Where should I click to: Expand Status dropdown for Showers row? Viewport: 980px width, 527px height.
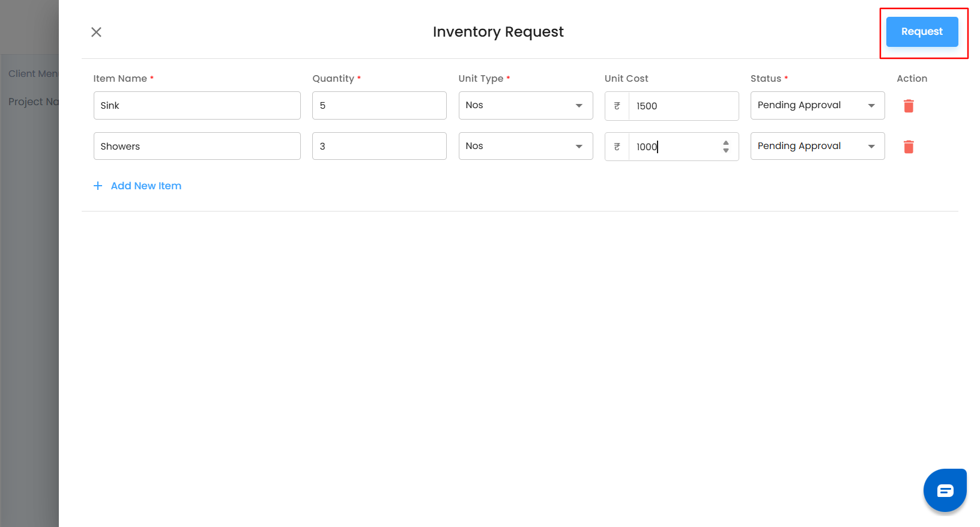pos(817,146)
